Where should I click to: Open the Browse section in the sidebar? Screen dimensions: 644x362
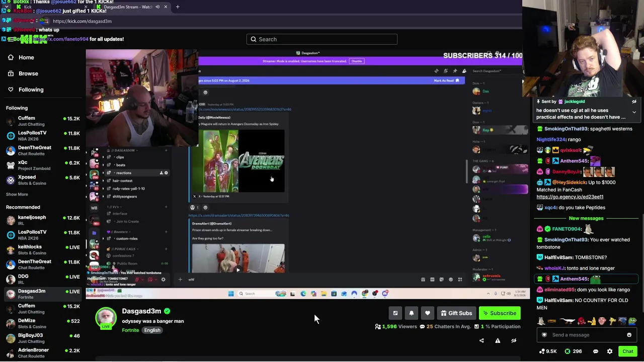point(28,73)
